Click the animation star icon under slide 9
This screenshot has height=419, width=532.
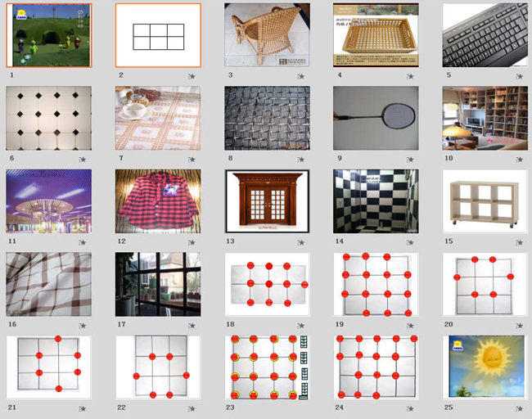pyautogui.click(x=410, y=160)
